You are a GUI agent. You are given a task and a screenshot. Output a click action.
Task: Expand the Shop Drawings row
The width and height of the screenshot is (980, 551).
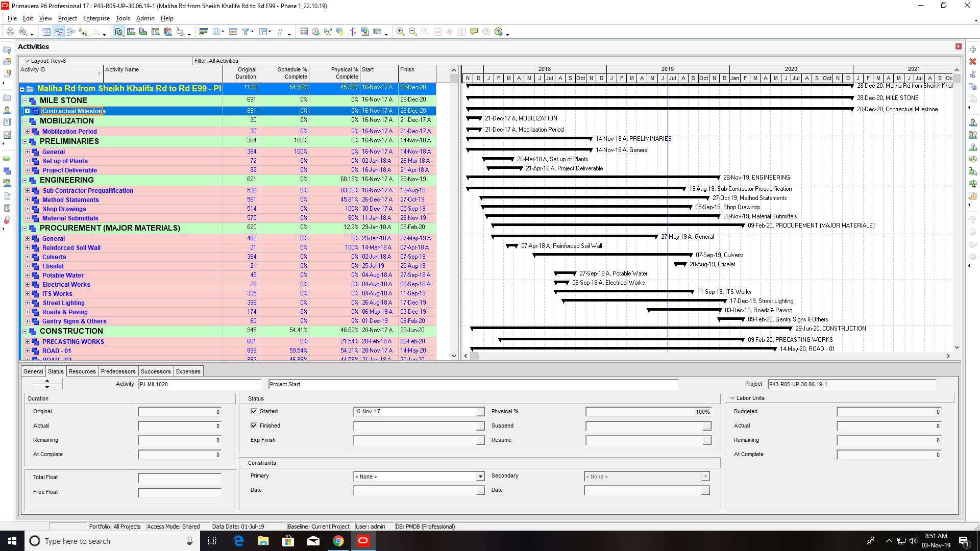tap(28, 209)
